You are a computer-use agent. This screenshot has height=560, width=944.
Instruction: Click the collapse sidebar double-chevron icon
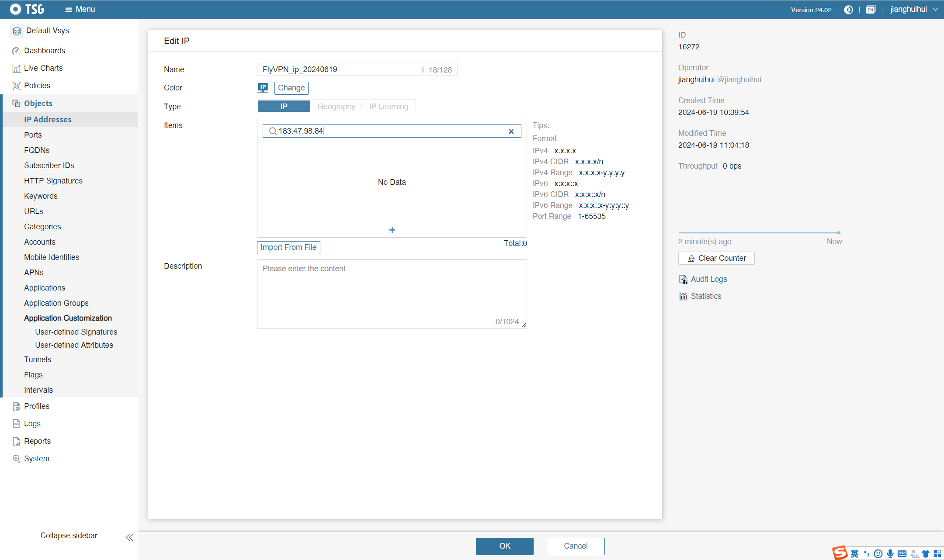pyautogui.click(x=129, y=537)
